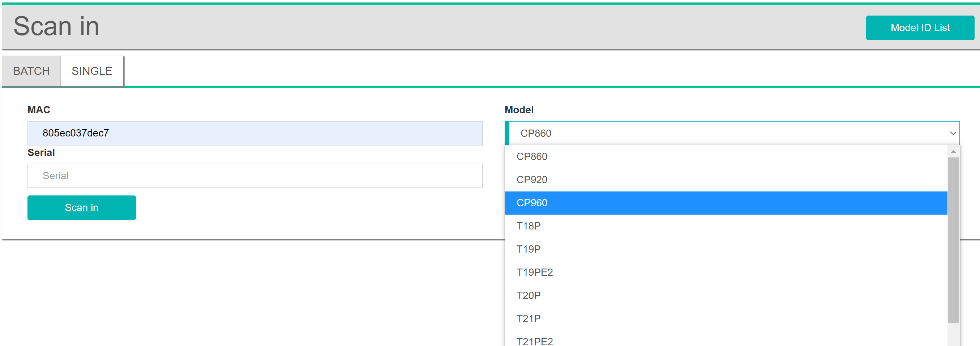Focus the Serial input field
Screen dimensions: 980x346
coord(255,176)
